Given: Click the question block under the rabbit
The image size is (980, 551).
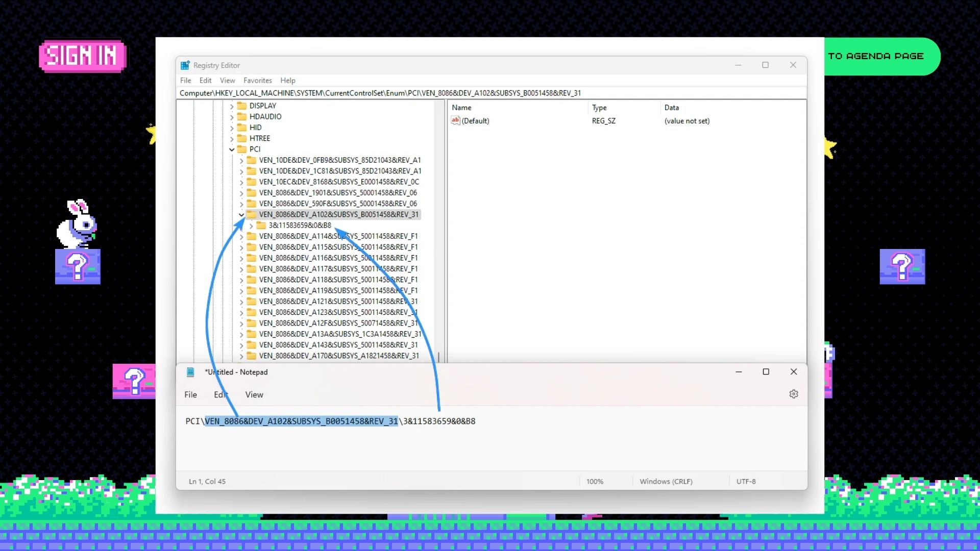Looking at the screenshot, I should click(78, 266).
